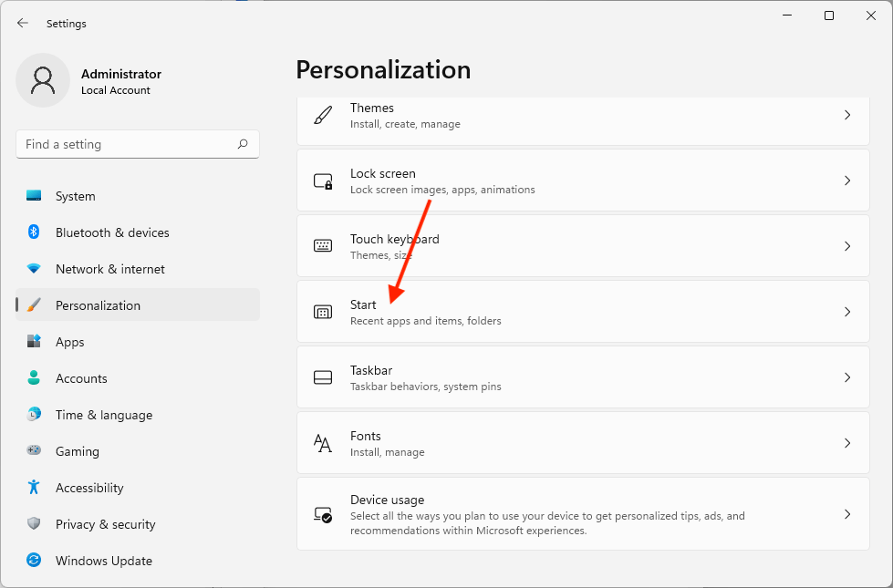893x588 pixels.
Task: Click the Accounts person icon in sidebar
Action: (34, 378)
